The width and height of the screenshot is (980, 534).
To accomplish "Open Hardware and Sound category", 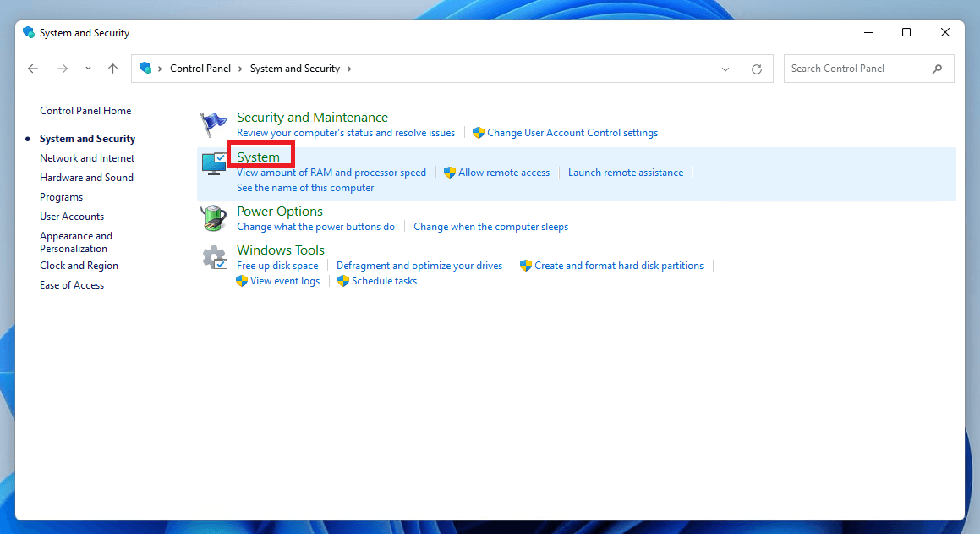I will coord(86,178).
